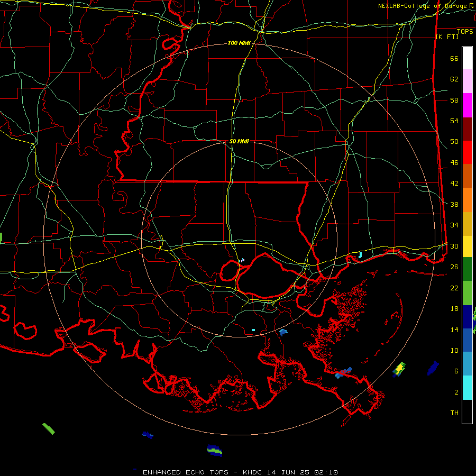Click the blue echo on the southeast coastline
The height and width of the screenshot is (476, 476).
[x=344, y=372]
